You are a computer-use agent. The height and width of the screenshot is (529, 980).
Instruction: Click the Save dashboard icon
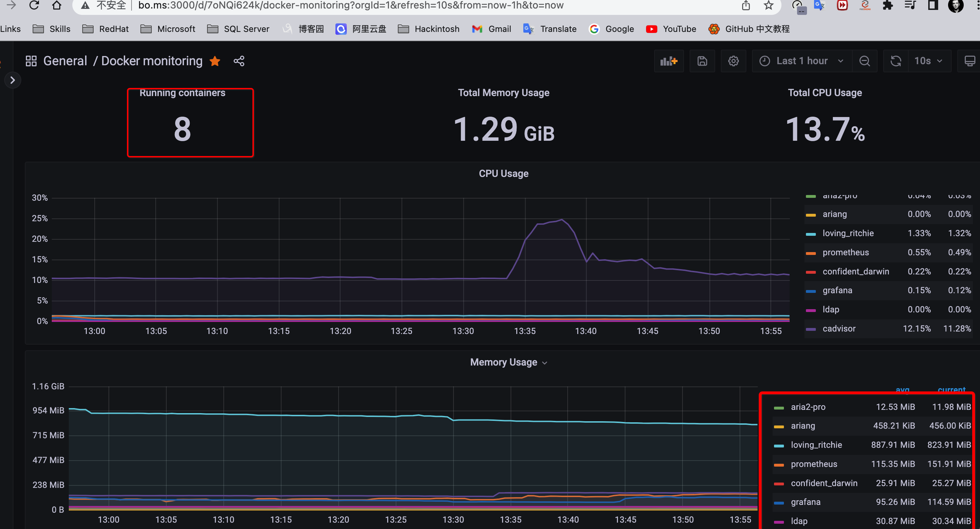pos(702,61)
